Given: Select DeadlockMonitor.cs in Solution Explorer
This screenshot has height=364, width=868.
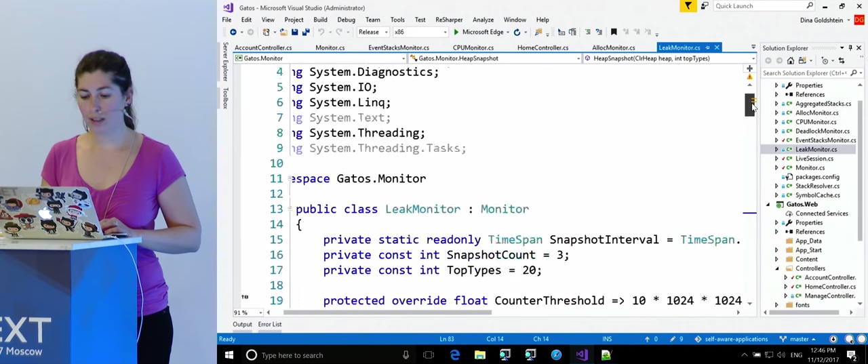Looking at the screenshot, I should tap(822, 131).
